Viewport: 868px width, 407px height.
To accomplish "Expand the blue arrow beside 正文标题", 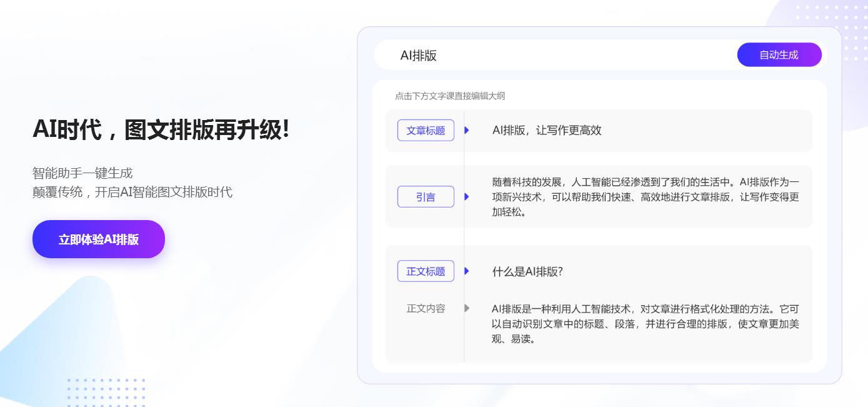I will tap(467, 271).
